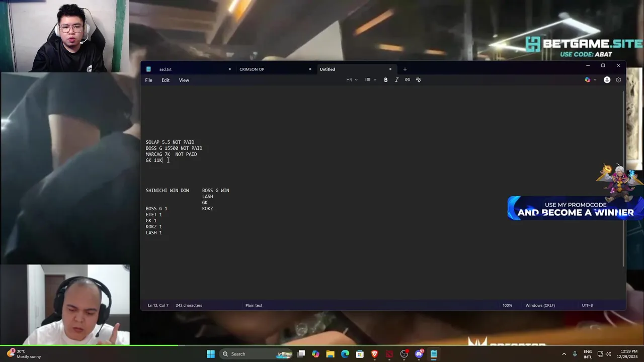Click the unsaved dot on CRIMSON OP tab

(310, 69)
